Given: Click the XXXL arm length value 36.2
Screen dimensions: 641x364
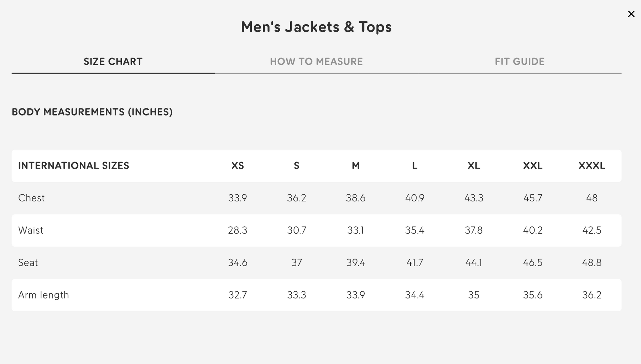Looking at the screenshot, I should pyautogui.click(x=592, y=295).
